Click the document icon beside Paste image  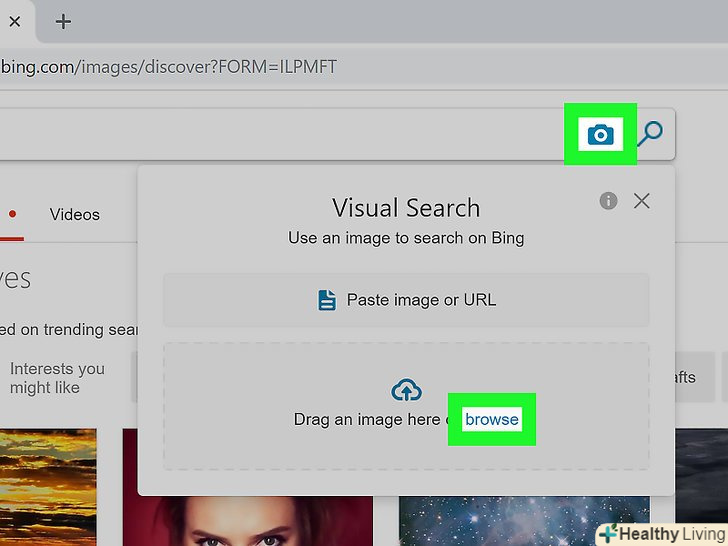coord(327,300)
